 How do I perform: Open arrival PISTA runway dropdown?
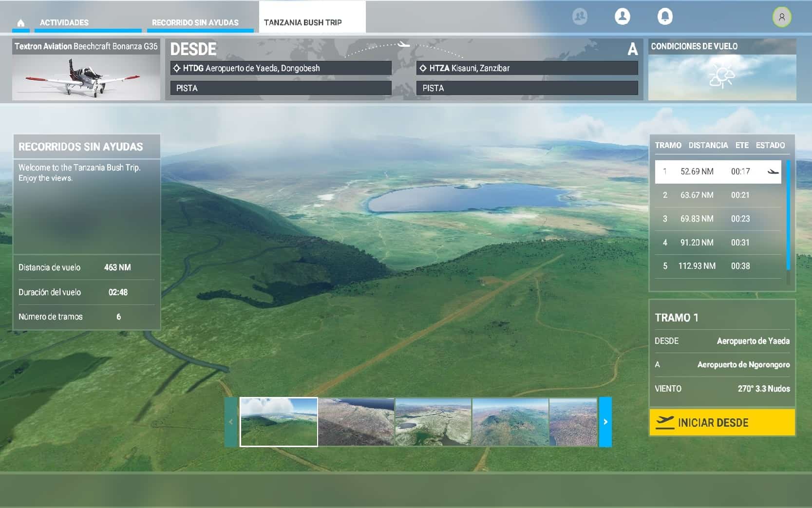pos(527,88)
